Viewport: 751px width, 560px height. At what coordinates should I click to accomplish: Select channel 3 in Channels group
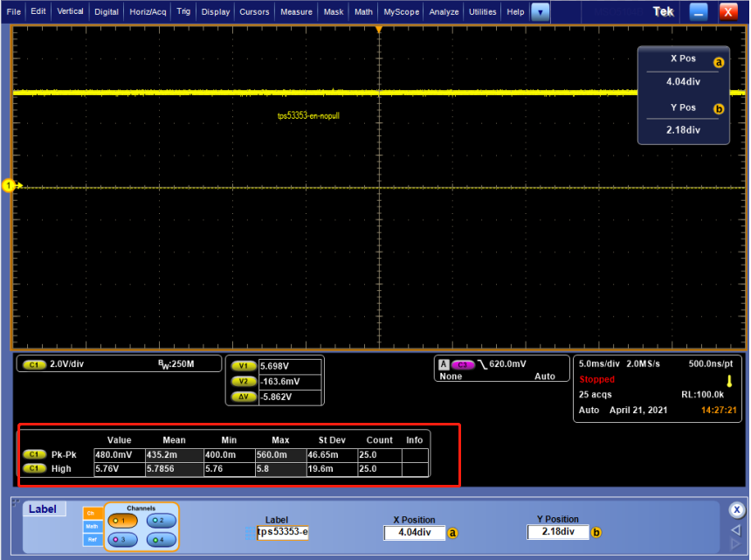(x=122, y=540)
